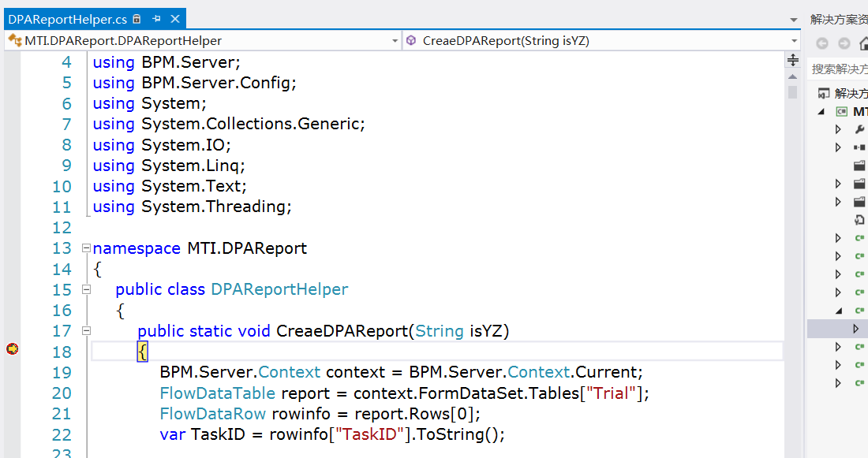This screenshot has width=868, height=458.
Task: Click 'CreaeDPAReport' method name on line 17
Action: coord(342,331)
